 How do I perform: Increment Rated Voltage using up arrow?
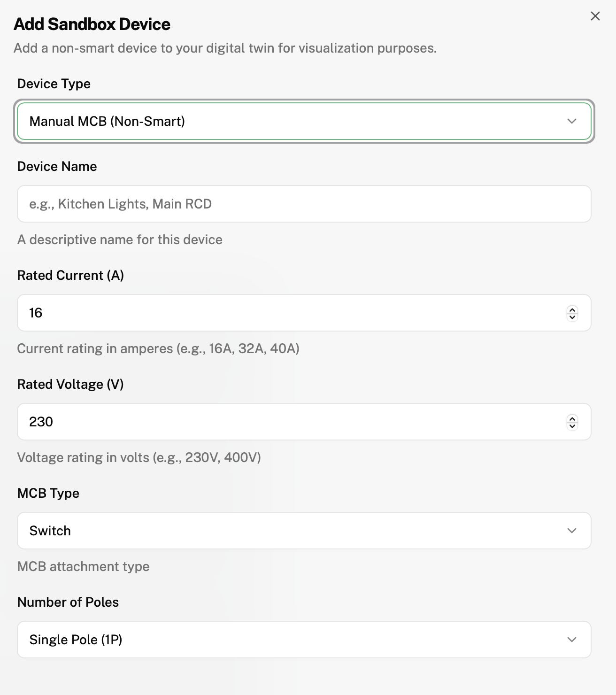point(572,418)
